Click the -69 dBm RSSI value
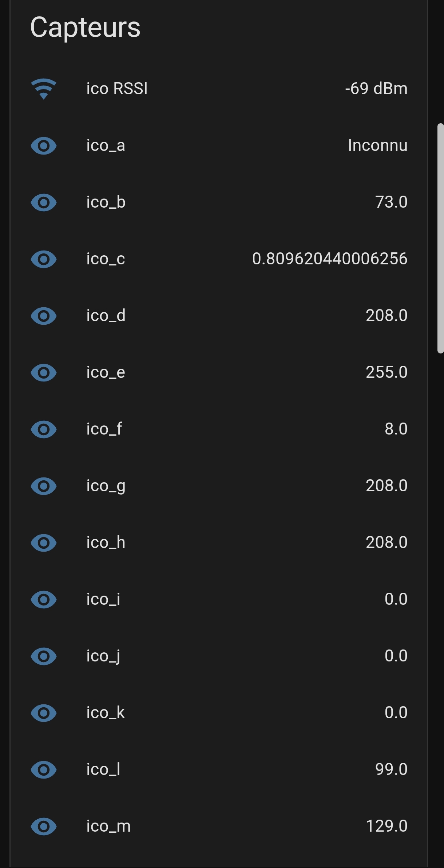The image size is (444, 868). pos(376,89)
